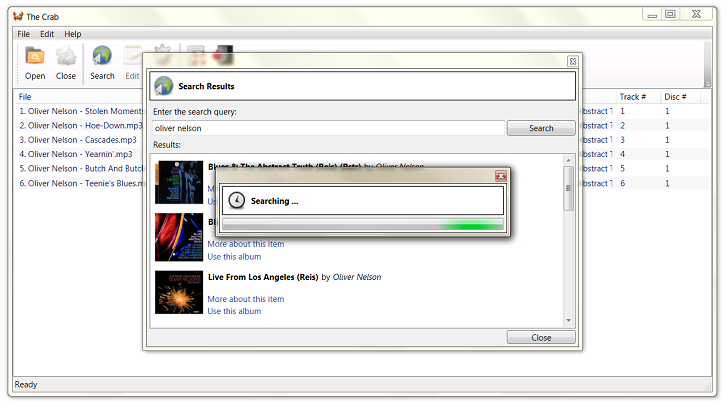Click the Live From Los Angeles album cover
Screen dimensions: 727x405
(x=179, y=292)
